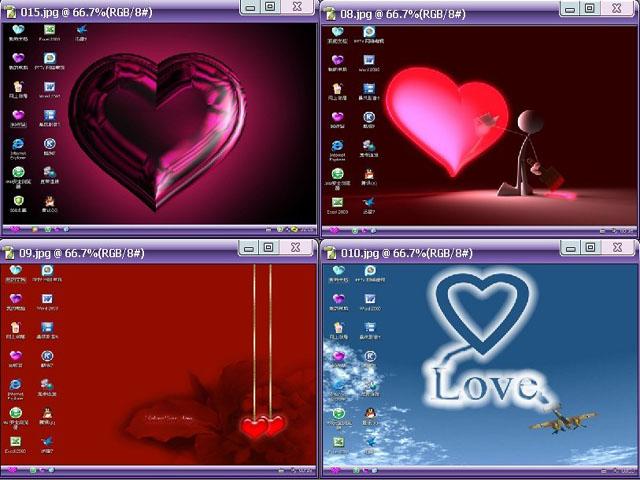
Task: Click the blue heart outline in 010.jpg
Action: pos(482,312)
